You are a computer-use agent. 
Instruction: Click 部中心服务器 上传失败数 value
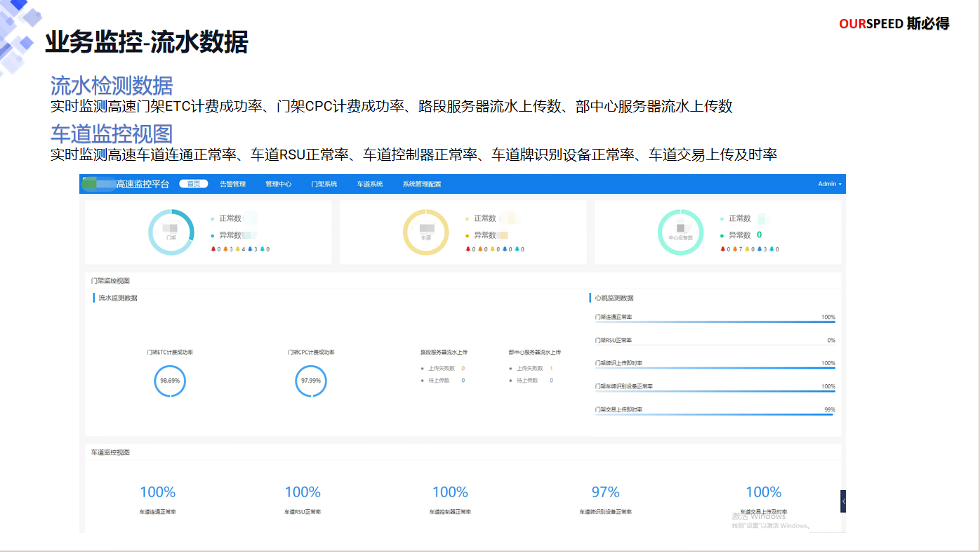[551, 369]
